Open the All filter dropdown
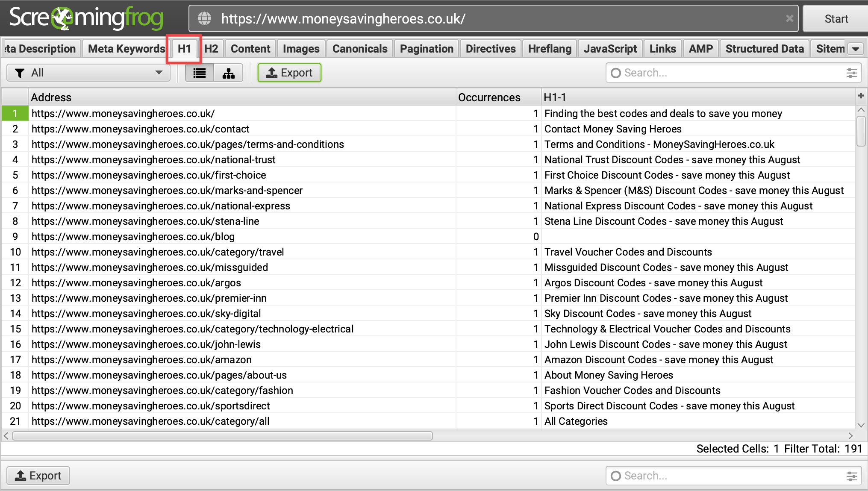 (88, 73)
